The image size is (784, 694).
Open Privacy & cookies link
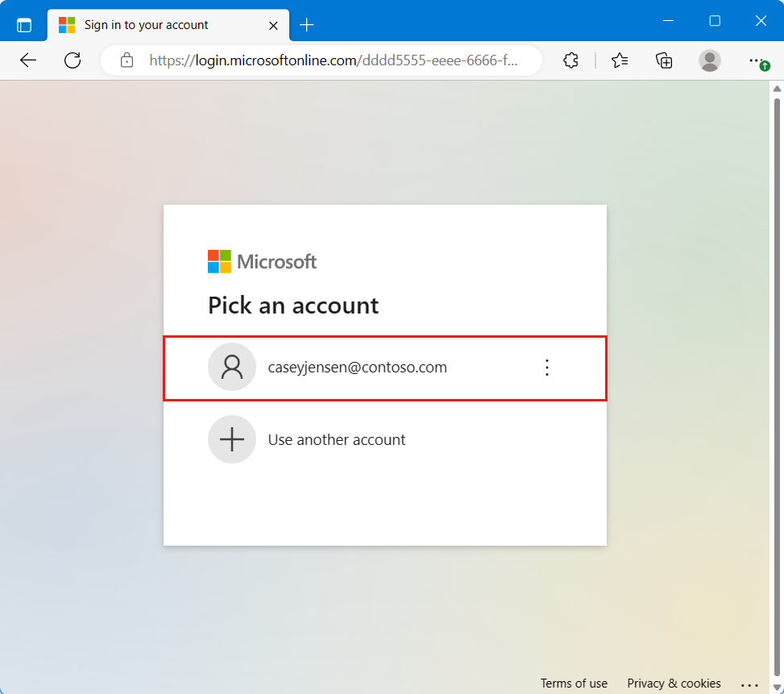pos(674,683)
